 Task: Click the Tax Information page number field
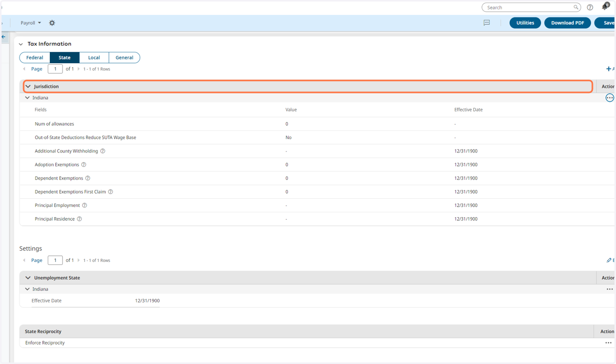pyautogui.click(x=55, y=69)
